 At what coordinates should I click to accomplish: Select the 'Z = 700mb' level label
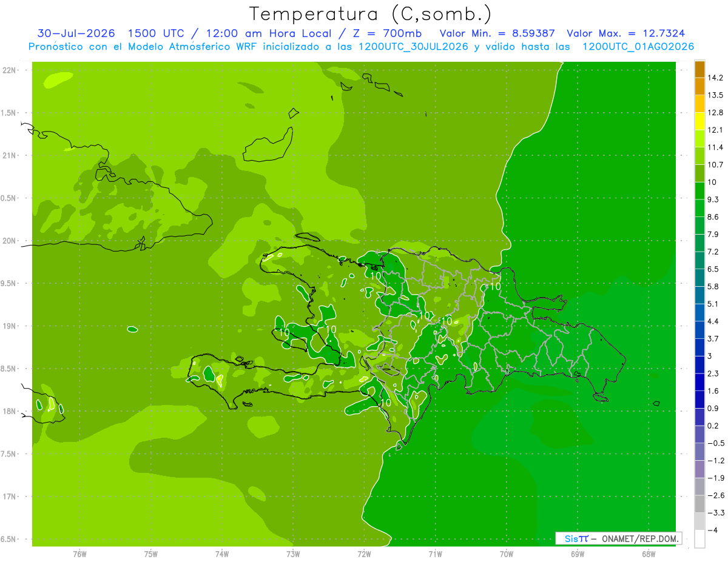tap(388, 33)
